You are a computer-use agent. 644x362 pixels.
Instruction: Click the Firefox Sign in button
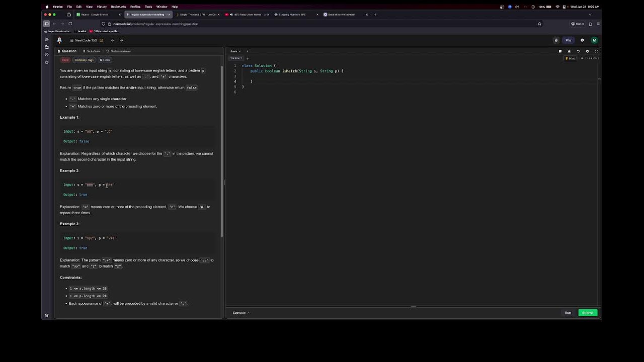tap(577, 24)
